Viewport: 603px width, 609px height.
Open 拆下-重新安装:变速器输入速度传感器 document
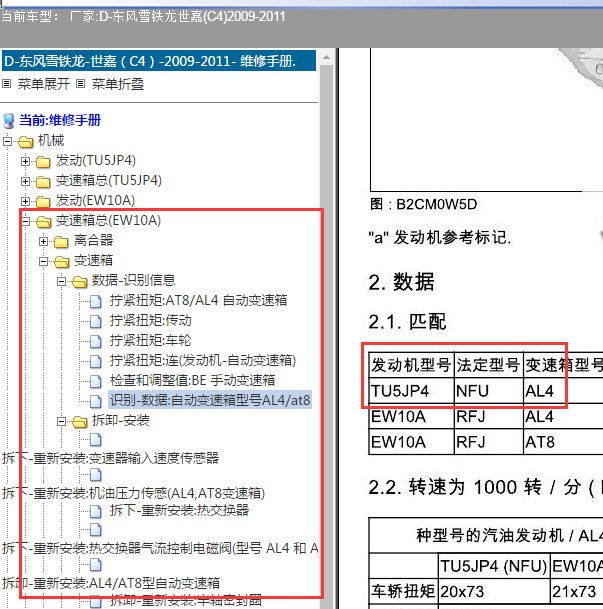pyautogui.click(x=111, y=458)
